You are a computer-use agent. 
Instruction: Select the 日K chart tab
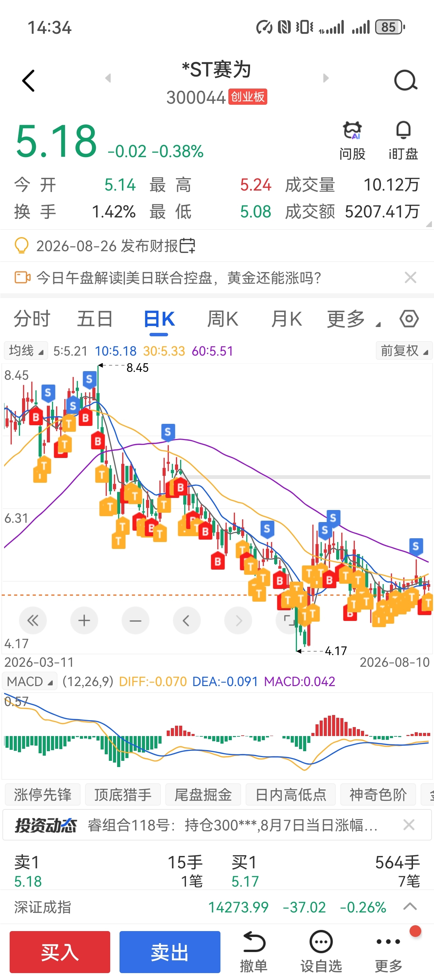(x=159, y=318)
